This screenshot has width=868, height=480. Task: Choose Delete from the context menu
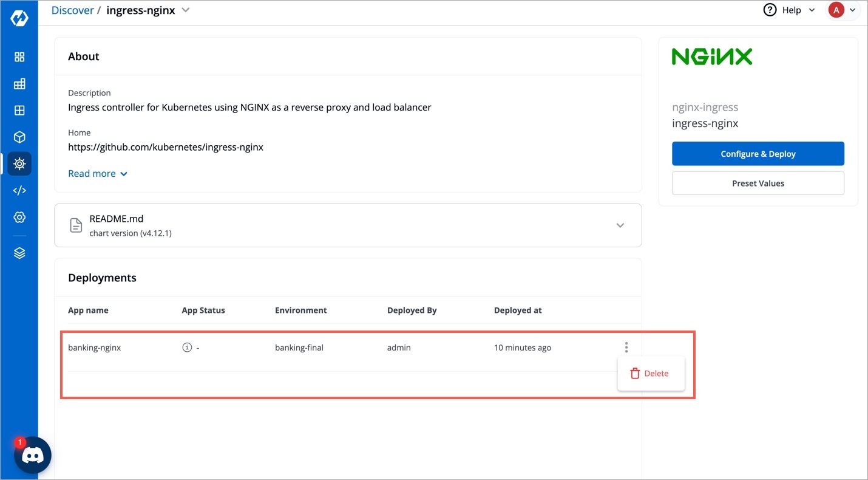pyautogui.click(x=651, y=374)
